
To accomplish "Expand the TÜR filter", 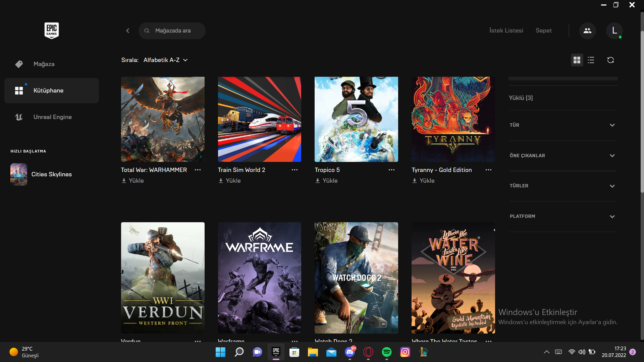I will (x=563, y=125).
